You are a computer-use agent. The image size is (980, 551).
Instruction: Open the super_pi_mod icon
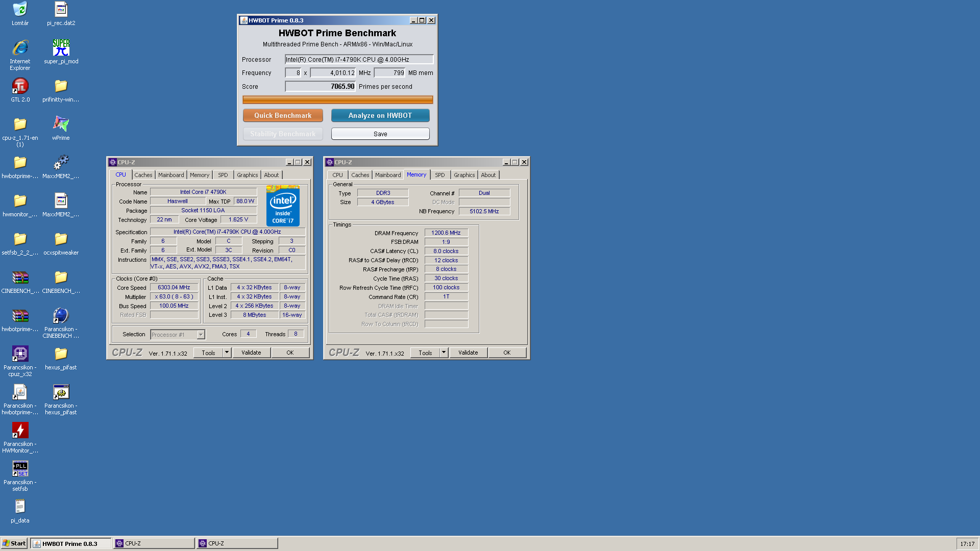pos(61,47)
